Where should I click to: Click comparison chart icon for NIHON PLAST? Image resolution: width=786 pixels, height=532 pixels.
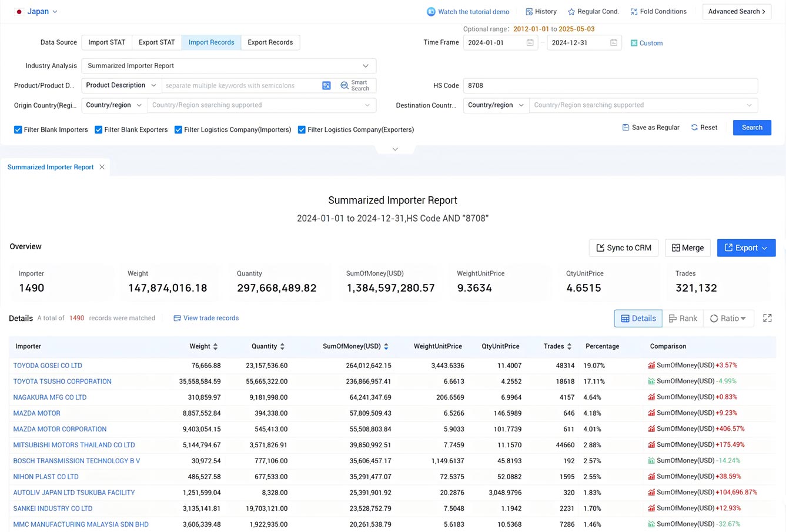click(651, 477)
